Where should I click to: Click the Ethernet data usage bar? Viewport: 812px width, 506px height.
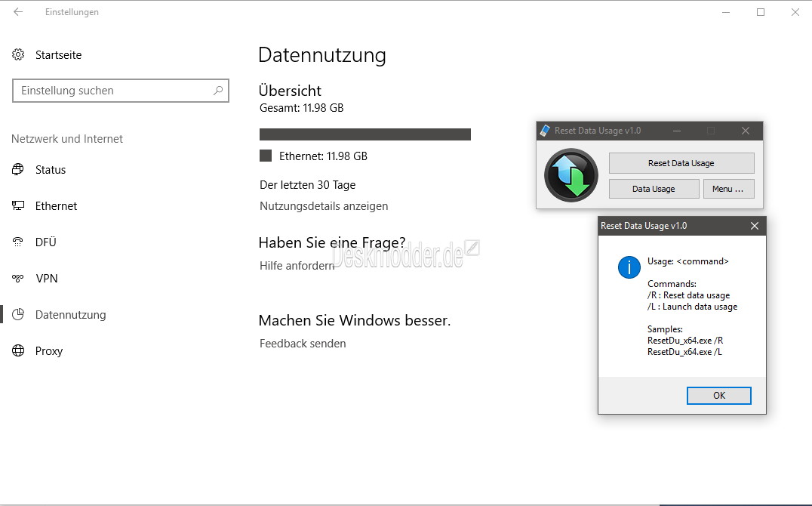365,134
